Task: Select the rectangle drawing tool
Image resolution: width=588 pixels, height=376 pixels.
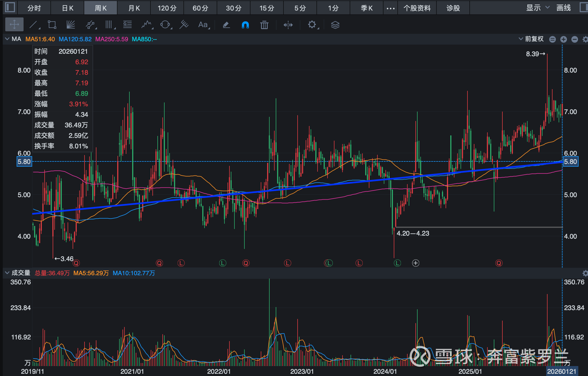Action: (52, 25)
